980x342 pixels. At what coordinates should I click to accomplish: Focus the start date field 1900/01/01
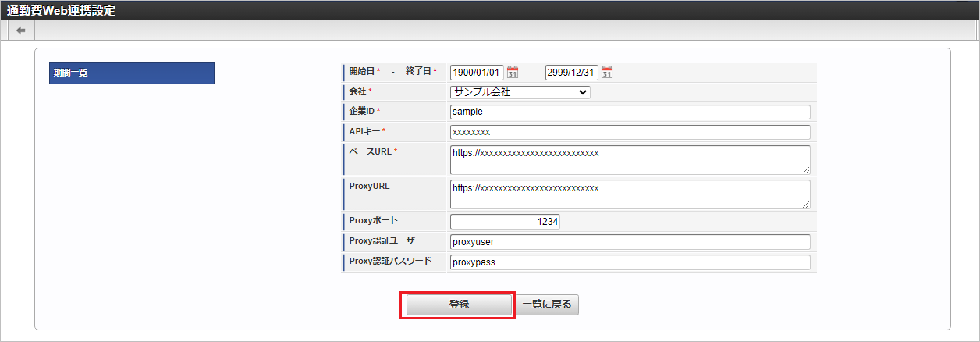(x=477, y=73)
